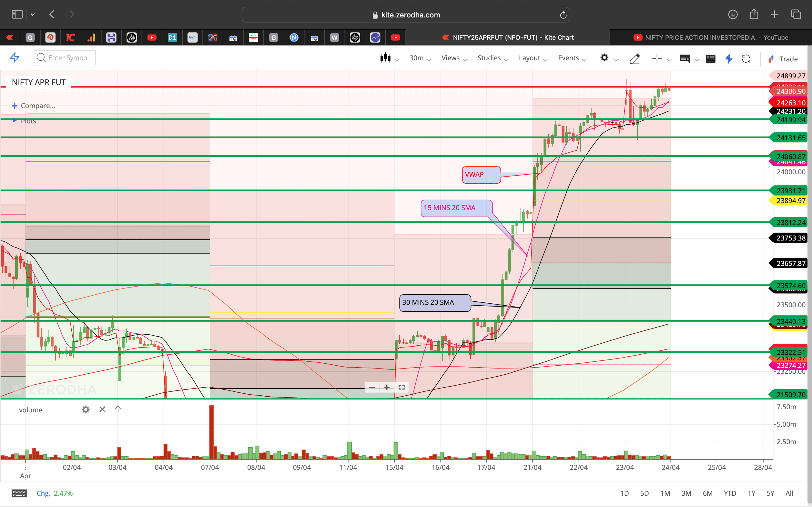Select the candlestick chart type icon
Viewport: 812px width, 507px height.
click(386, 58)
